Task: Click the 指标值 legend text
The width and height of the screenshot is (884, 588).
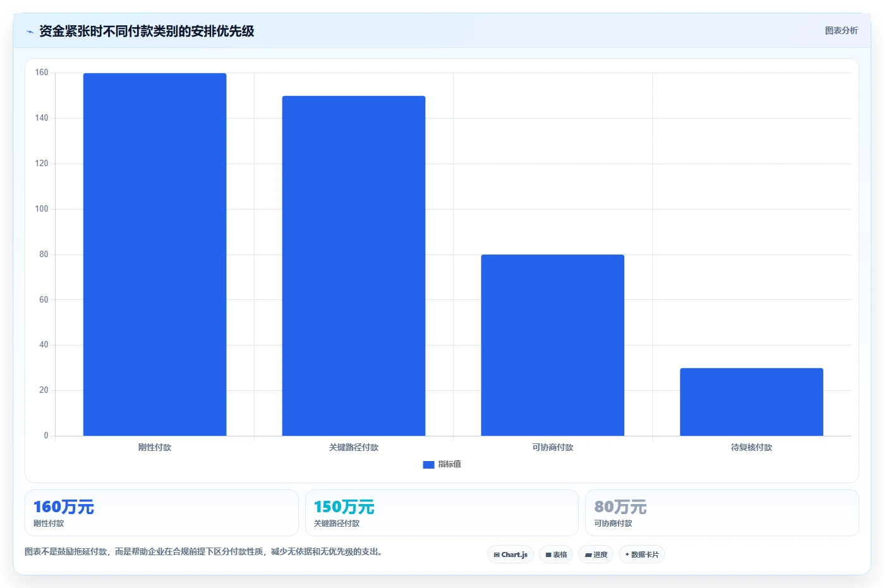Action: coord(449,464)
